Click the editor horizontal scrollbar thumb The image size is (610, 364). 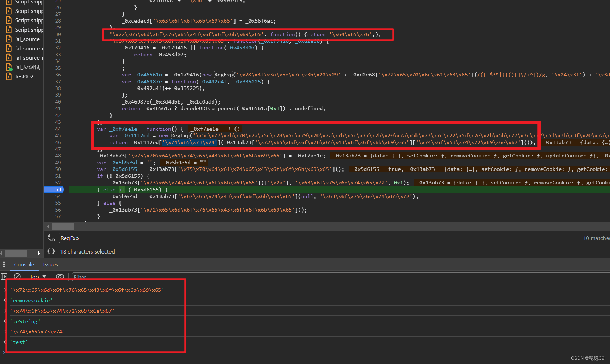pos(63,226)
